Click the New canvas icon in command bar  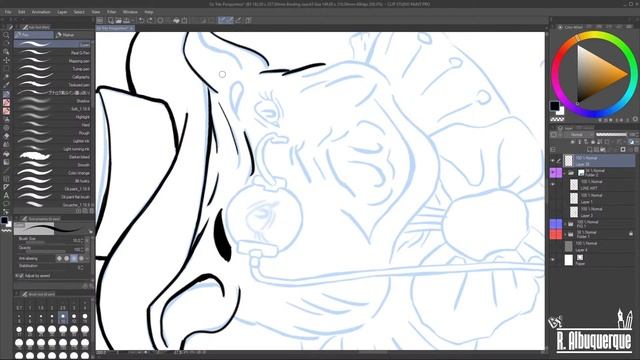pyautogui.click(x=111, y=20)
